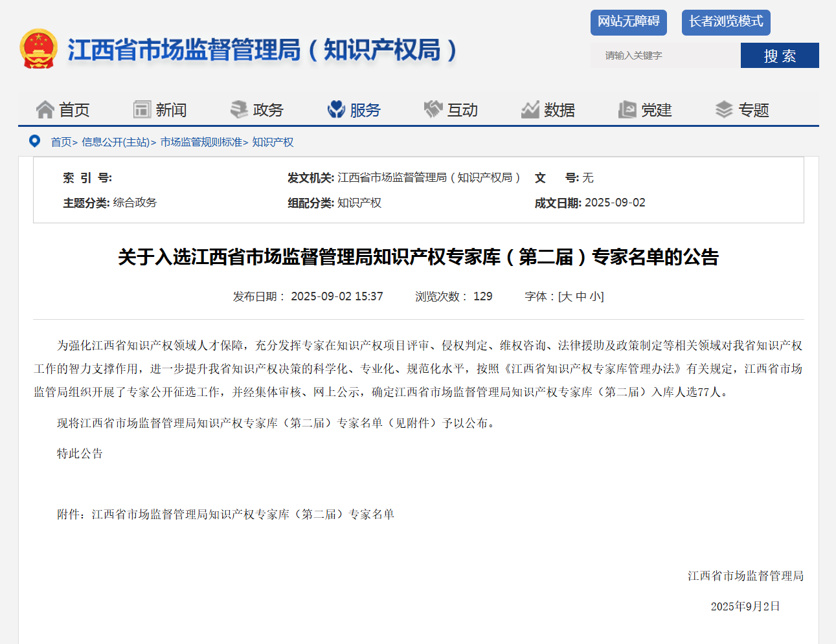
Task: Select the 新闻 news icon
Action: pos(141,109)
